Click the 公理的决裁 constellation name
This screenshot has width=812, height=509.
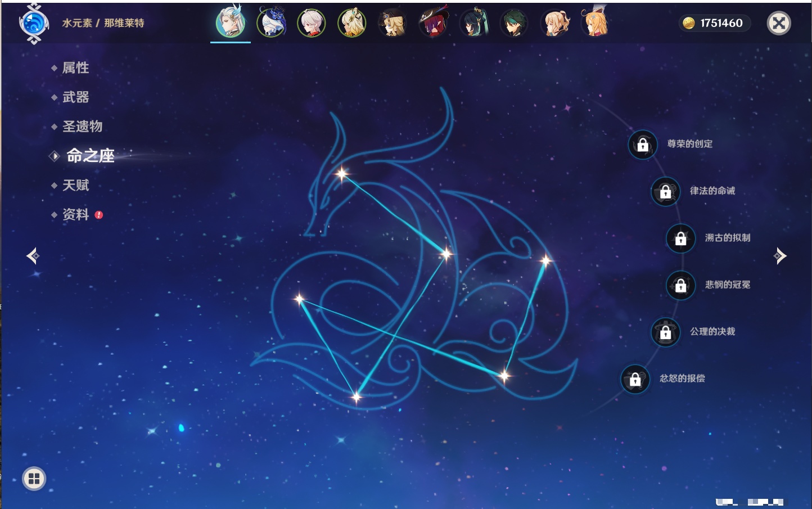[712, 332]
